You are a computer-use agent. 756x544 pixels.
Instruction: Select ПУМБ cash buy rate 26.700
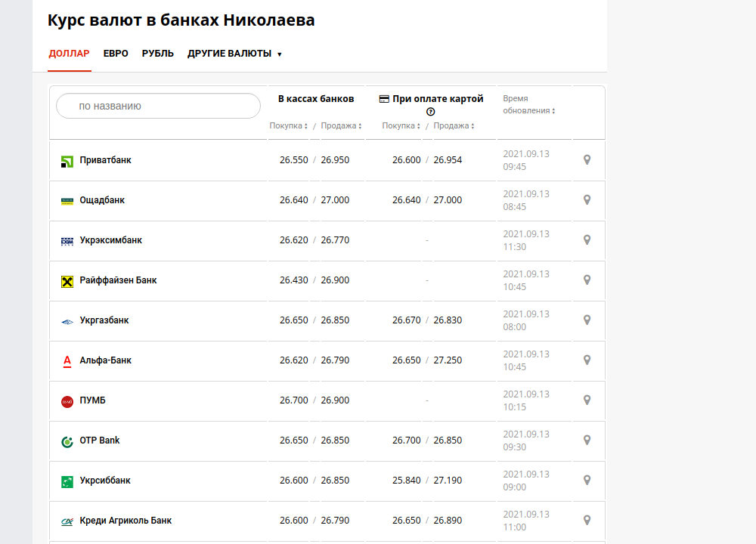pyautogui.click(x=293, y=400)
